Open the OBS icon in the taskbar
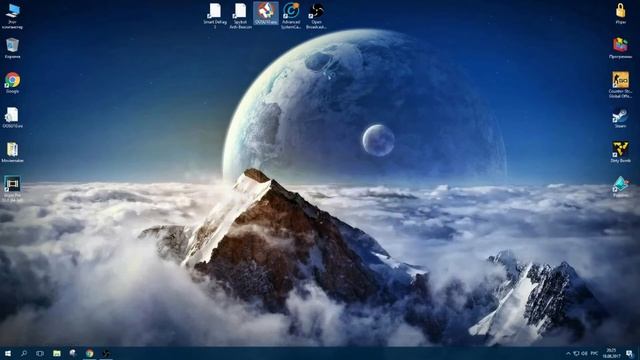Screen dimensions: 640x360 pos(106,353)
